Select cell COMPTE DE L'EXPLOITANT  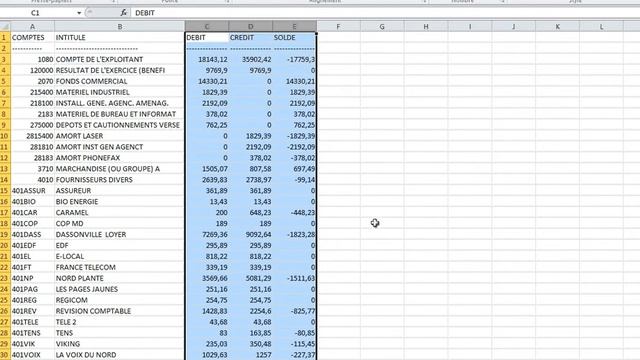[120, 59]
